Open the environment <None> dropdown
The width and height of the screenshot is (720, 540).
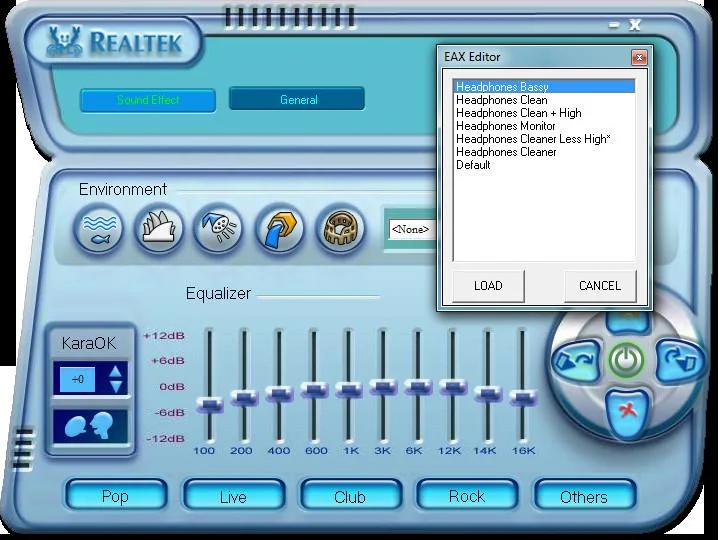(x=412, y=229)
